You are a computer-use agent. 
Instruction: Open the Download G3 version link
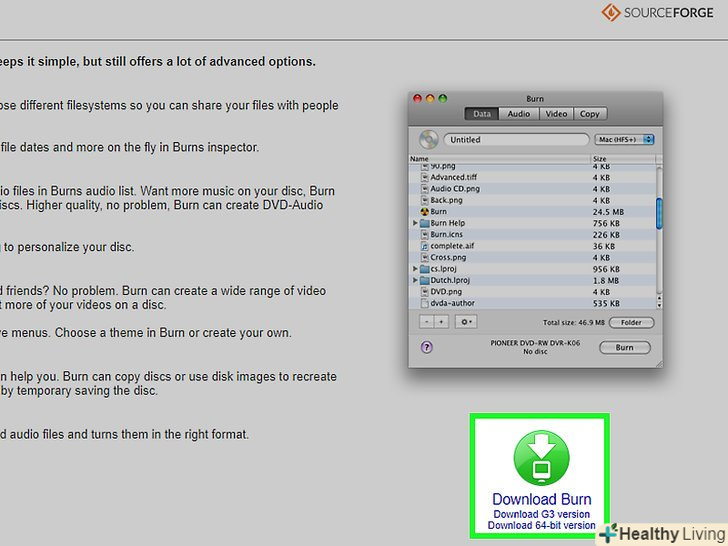541,514
